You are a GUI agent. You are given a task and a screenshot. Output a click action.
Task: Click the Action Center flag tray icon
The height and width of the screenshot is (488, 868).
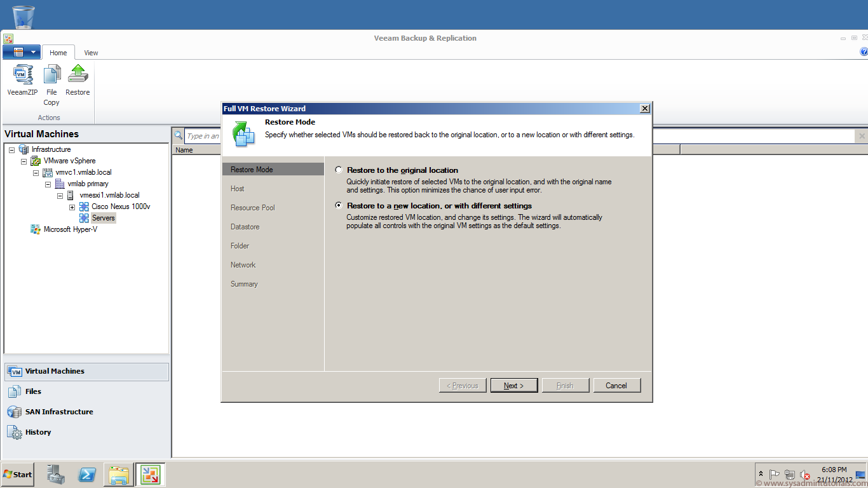(x=775, y=475)
